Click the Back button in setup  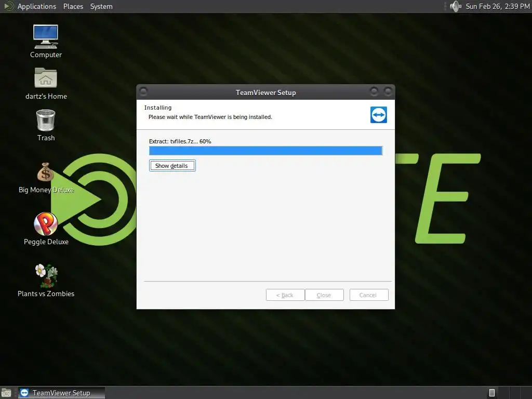[x=285, y=295]
